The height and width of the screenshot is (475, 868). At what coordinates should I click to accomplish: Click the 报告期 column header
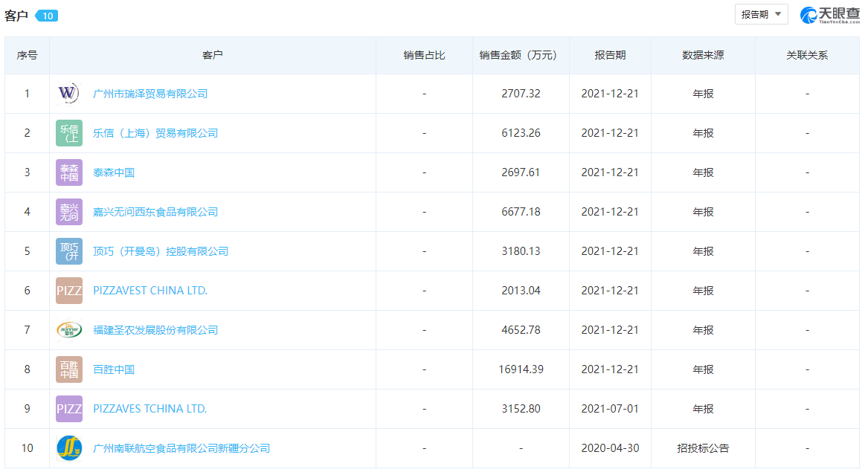click(x=610, y=55)
